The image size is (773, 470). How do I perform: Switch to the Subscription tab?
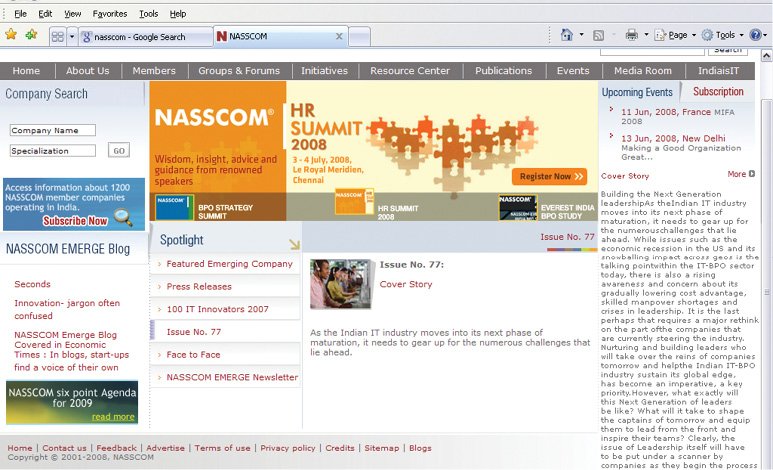(718, 91)
